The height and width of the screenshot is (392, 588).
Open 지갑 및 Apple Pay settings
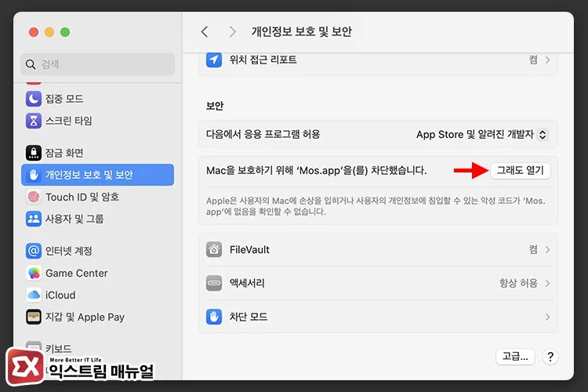[97, 317]
